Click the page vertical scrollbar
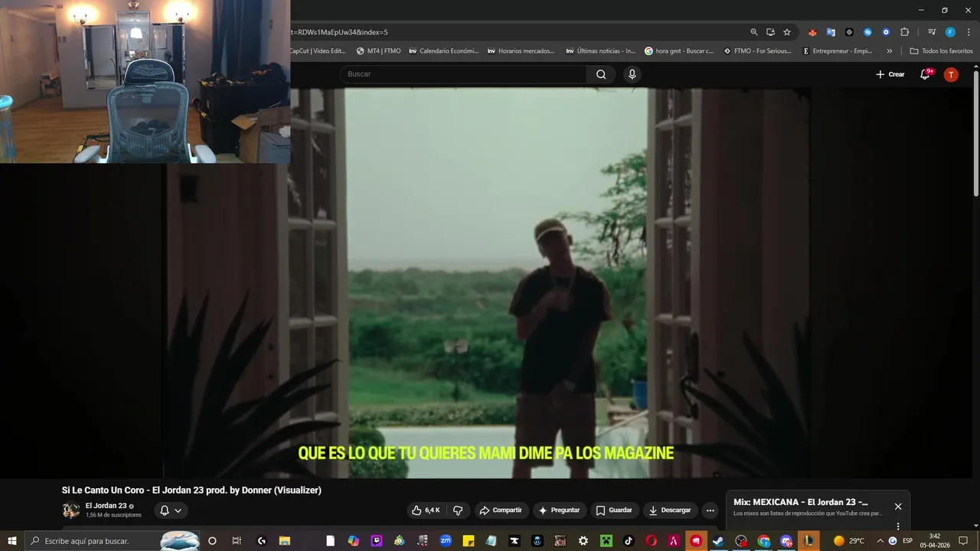This screenshot has width=980, height=551. pos(975,134)
